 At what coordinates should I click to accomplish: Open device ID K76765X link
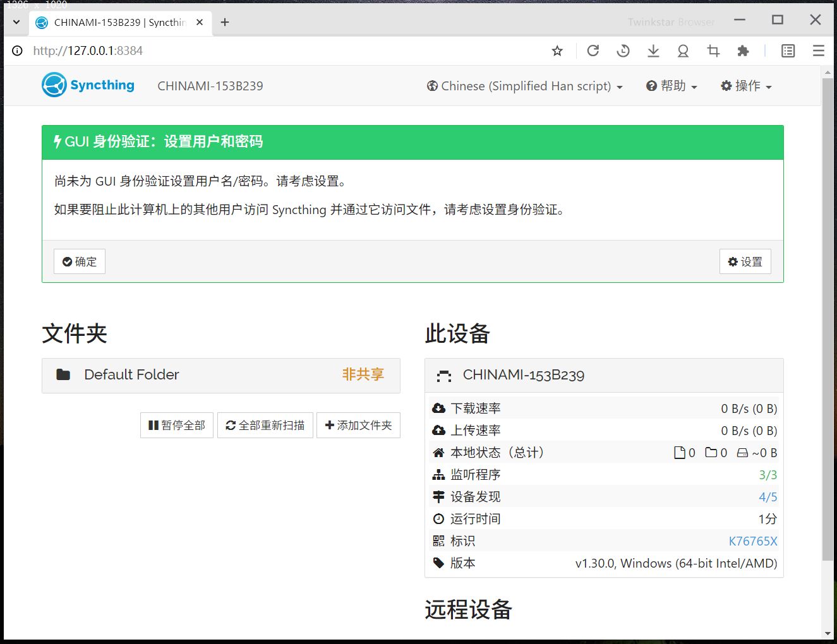[x=753, y=541]
